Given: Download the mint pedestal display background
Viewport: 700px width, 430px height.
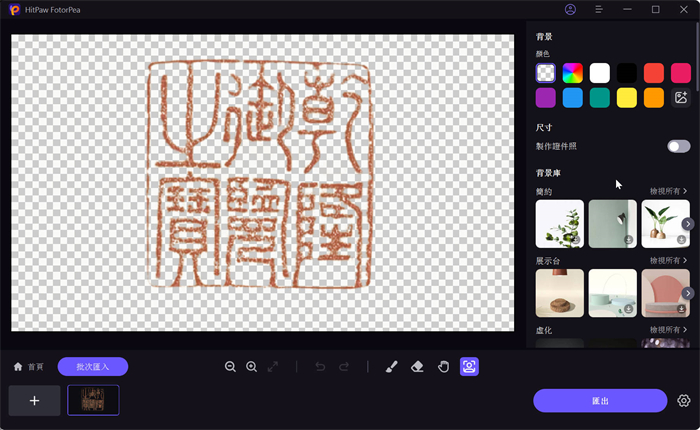Looking at the screenshot, I should (629, 309).
